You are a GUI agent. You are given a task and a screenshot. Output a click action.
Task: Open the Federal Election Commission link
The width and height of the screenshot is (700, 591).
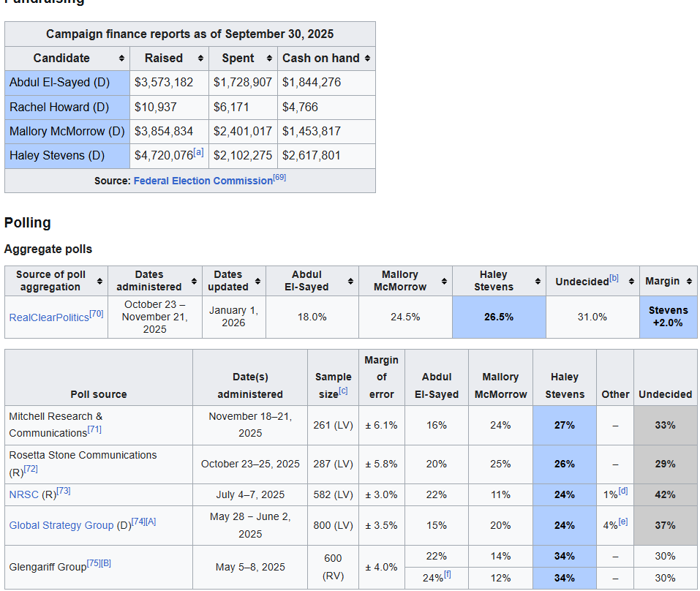point(203,181)
